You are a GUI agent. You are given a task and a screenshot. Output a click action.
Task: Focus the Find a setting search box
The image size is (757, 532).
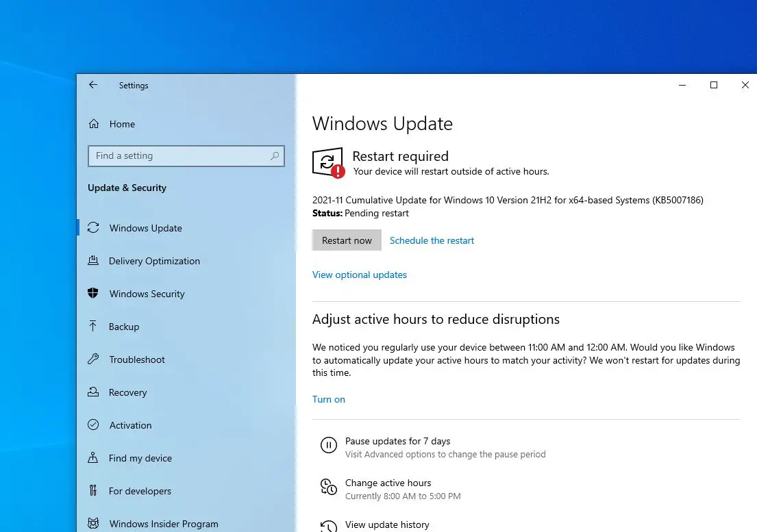(x=186, y=156)
